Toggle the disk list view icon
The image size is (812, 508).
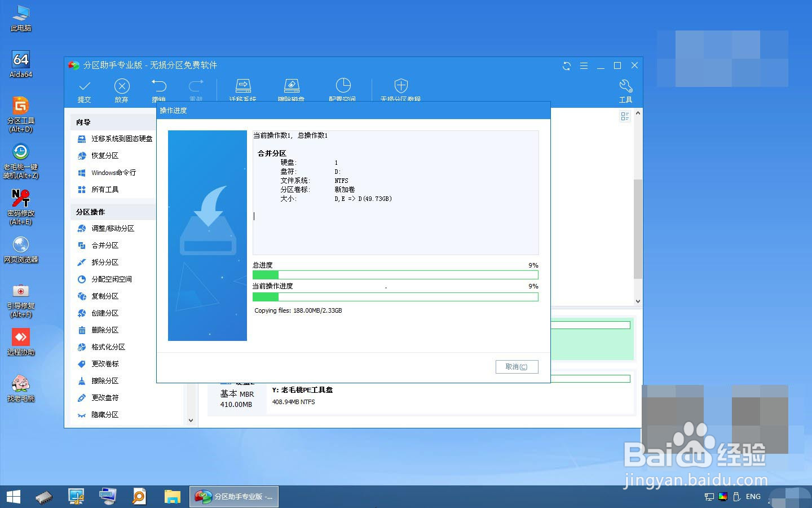pos(625,116)
